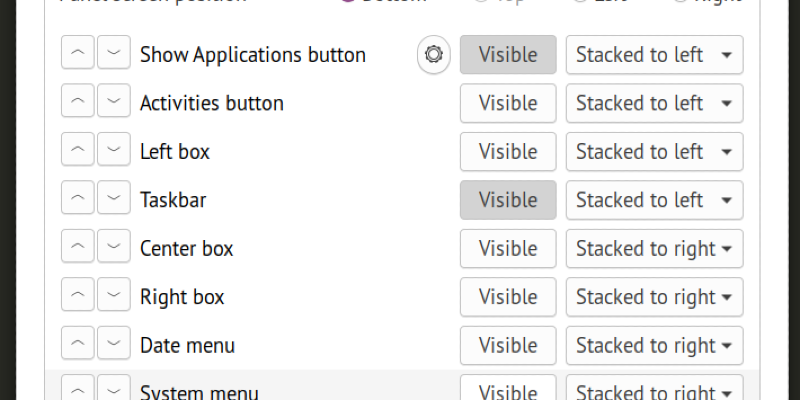Toggle Activities button visibility
The width and height of the screenshot is (800, 400).
tap(508, 103)
